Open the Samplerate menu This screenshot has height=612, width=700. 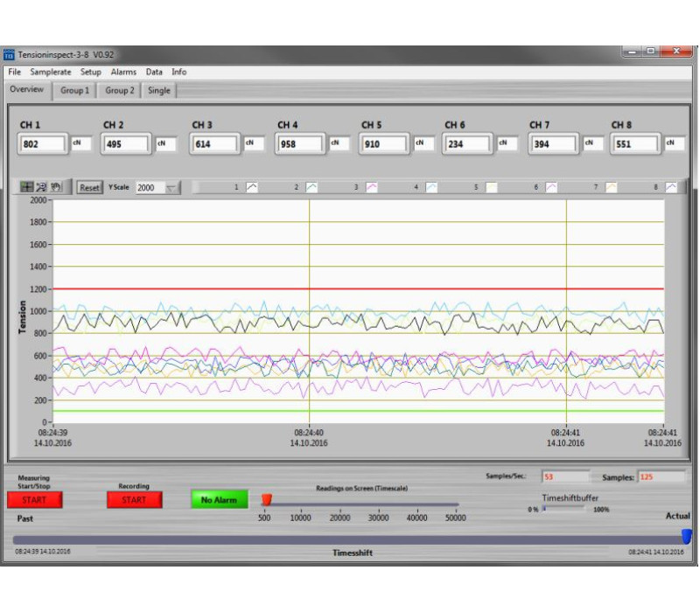(51, 72)
